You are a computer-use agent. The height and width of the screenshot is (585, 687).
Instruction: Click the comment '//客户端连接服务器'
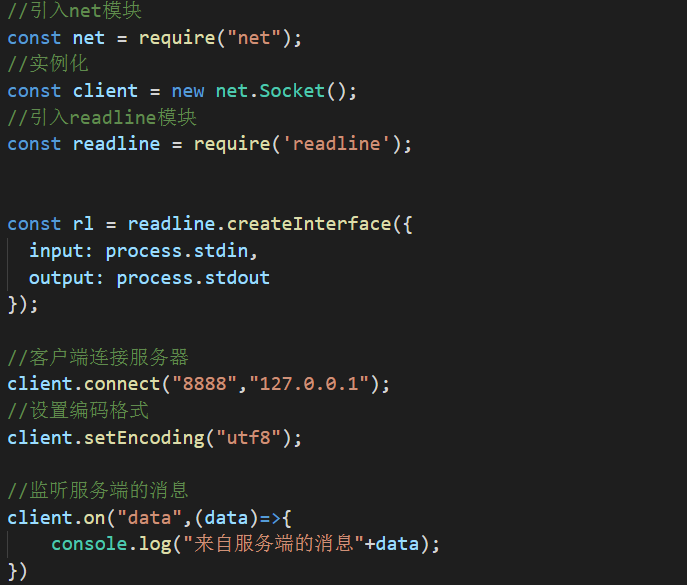tap(98, 357)
